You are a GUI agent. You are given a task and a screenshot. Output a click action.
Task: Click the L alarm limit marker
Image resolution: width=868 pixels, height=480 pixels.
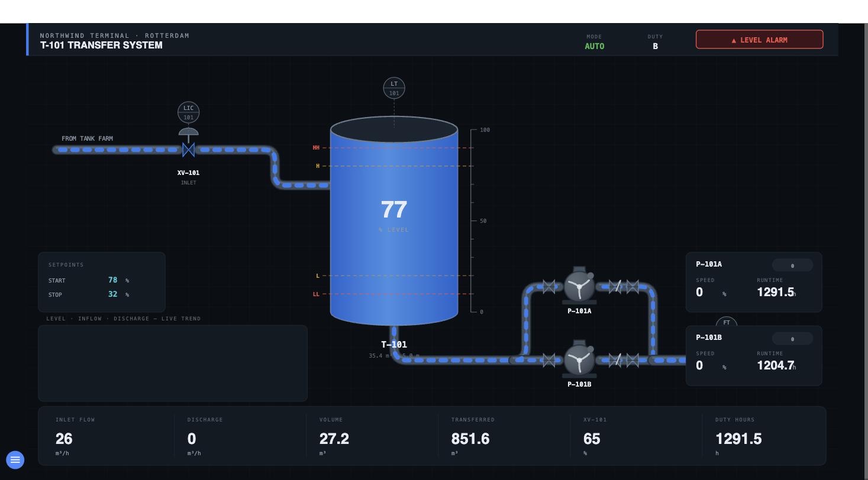(x=318, y=275)
